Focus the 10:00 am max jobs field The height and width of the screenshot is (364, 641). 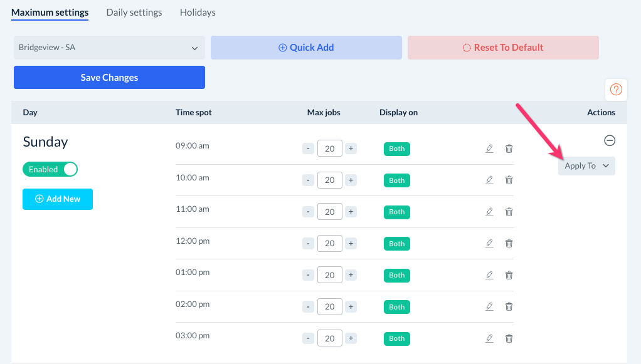point(330,180)
